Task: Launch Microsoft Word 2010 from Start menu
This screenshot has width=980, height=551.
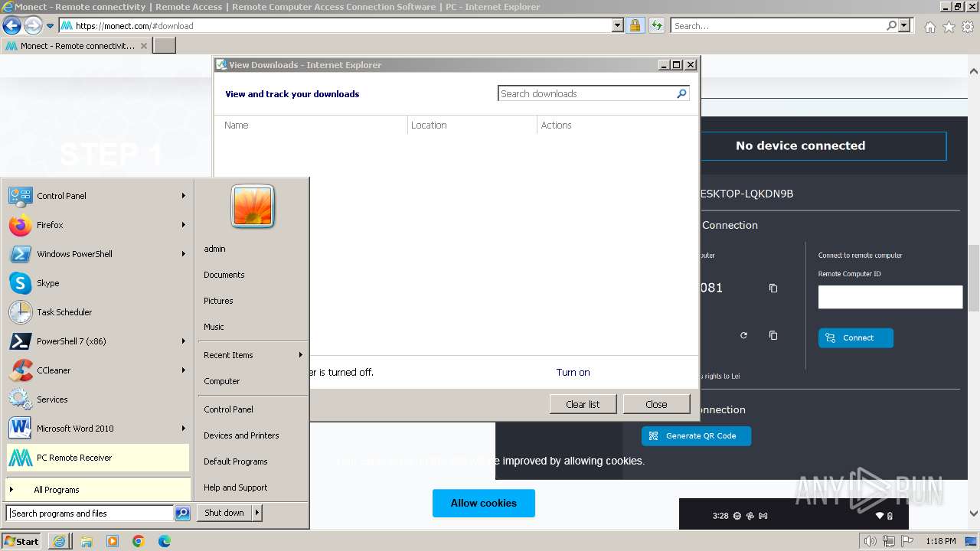Action: coord(98,429)
